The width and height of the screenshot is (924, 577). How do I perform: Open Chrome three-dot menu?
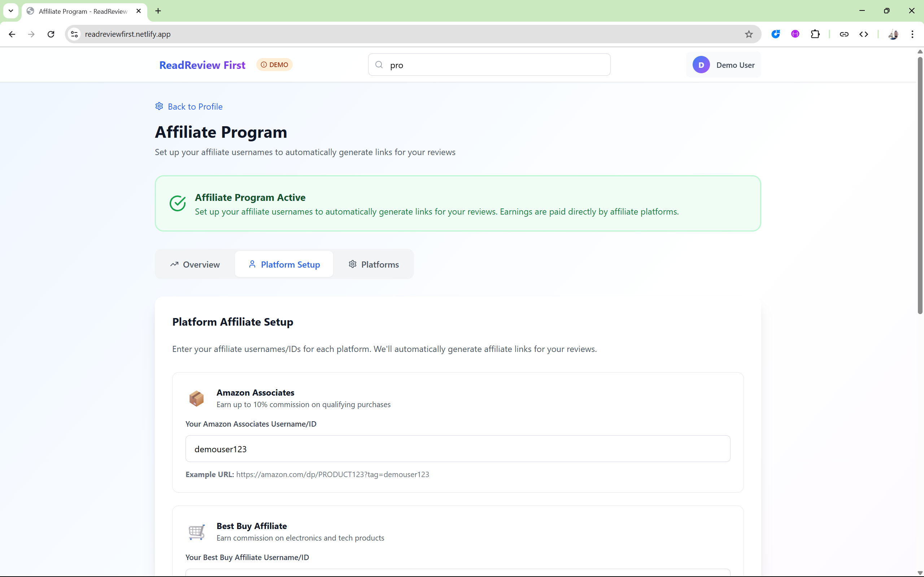pos(912,34)
